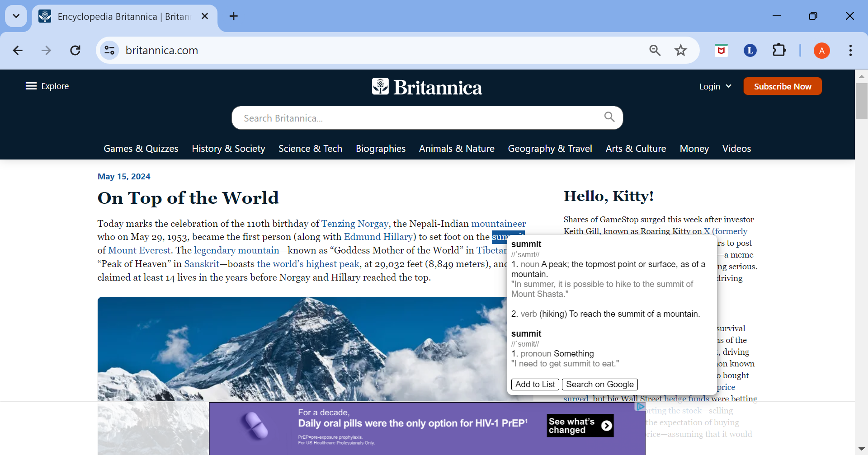Follow the Tenzing Norgay link

coord(355,224)
